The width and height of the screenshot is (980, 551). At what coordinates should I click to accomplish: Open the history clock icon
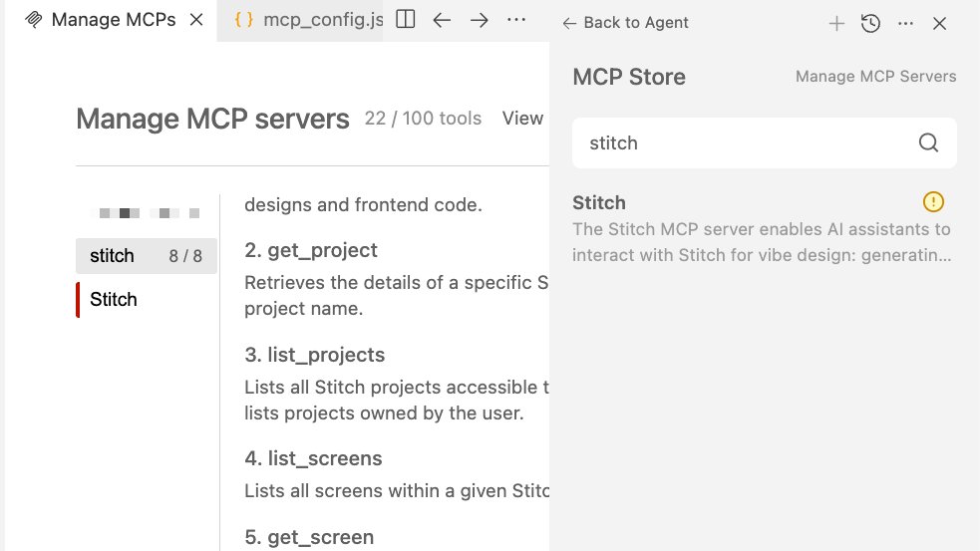[870, 24]
